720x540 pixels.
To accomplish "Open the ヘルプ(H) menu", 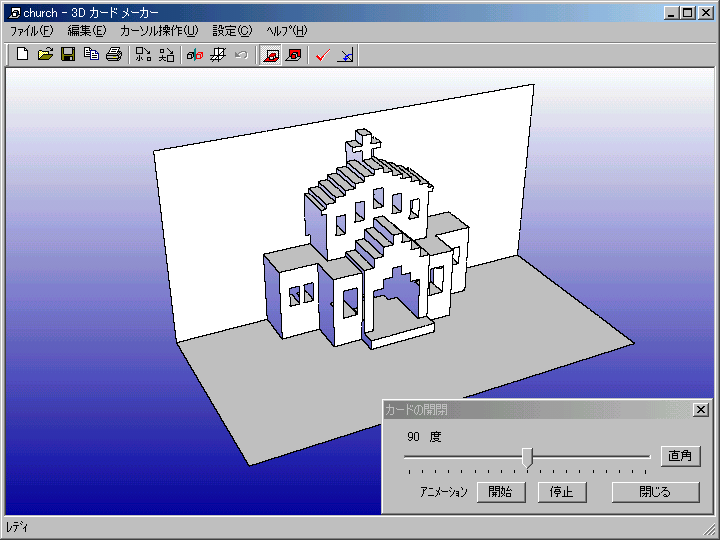I will [287, 31].
